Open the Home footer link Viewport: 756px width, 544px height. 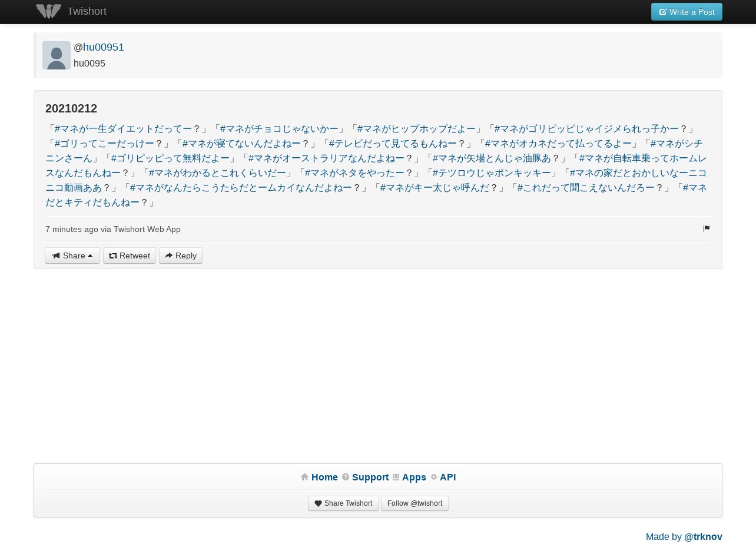click(x=324, y=477)
